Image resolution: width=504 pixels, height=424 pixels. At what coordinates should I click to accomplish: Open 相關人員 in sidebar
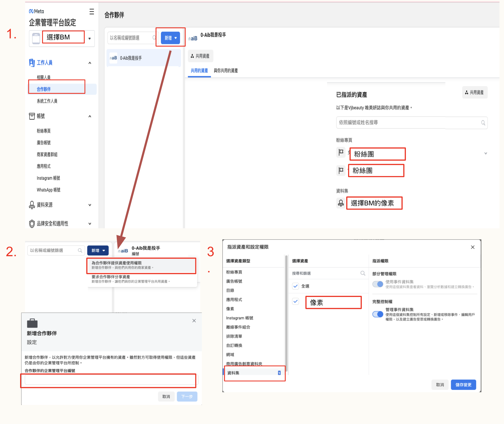[x=43, y=77]
